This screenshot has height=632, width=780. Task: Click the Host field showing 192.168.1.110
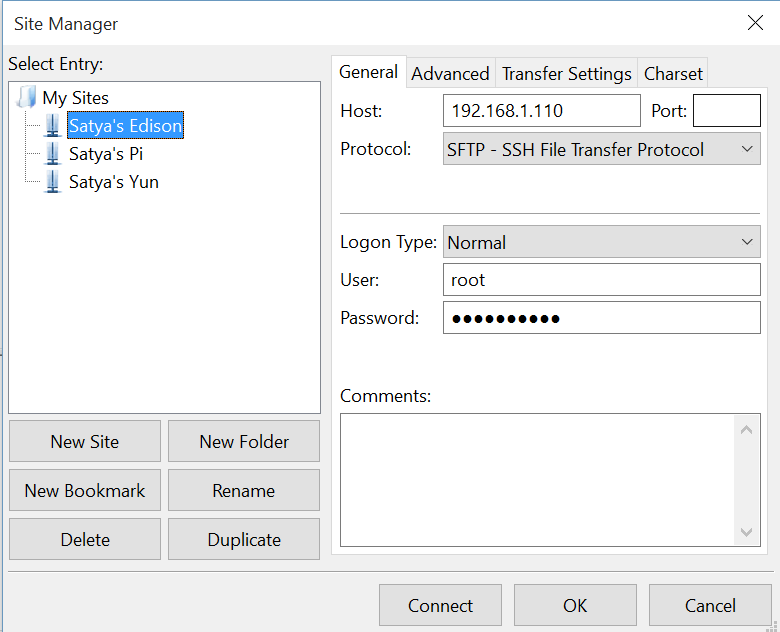click(x=542, y=110)
